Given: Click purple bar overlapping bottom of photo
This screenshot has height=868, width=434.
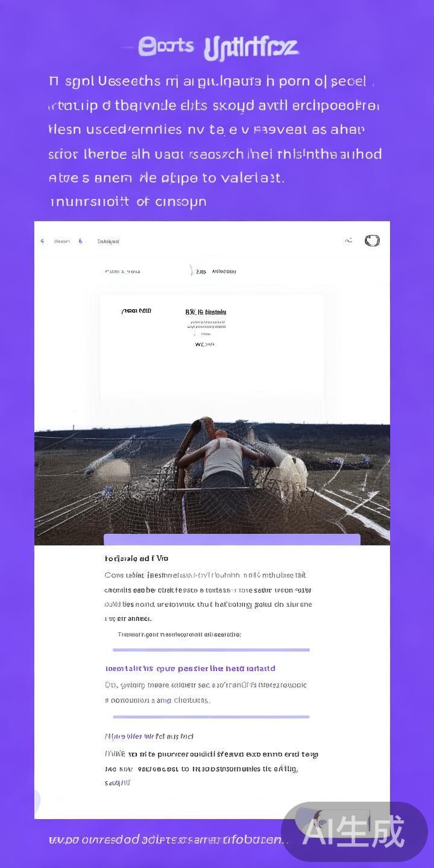Looking at the screenshot, I should pos(232,539).
